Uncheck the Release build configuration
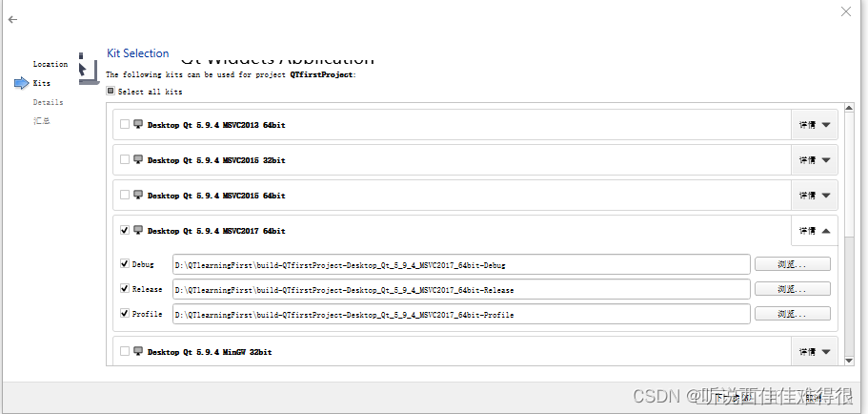Viewport: 868px width, 414px height. click(125, 289)
